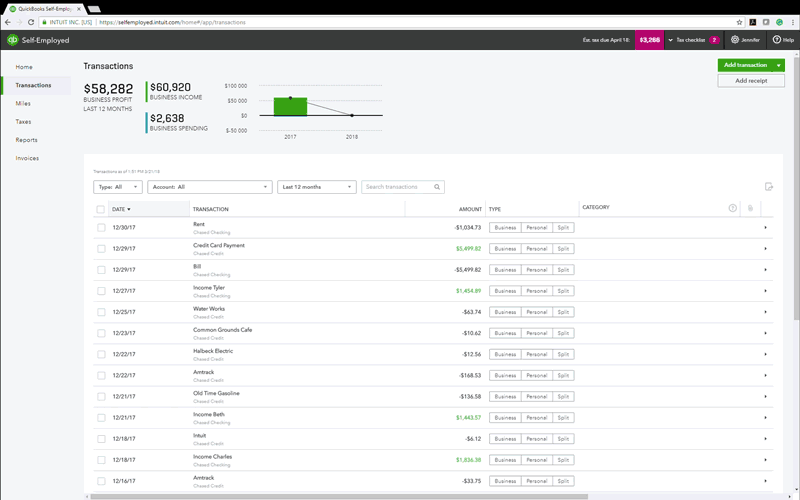Expand the Intuit transaction row arrow
This screenshot has width=800, height=500.
click(765, 439)
